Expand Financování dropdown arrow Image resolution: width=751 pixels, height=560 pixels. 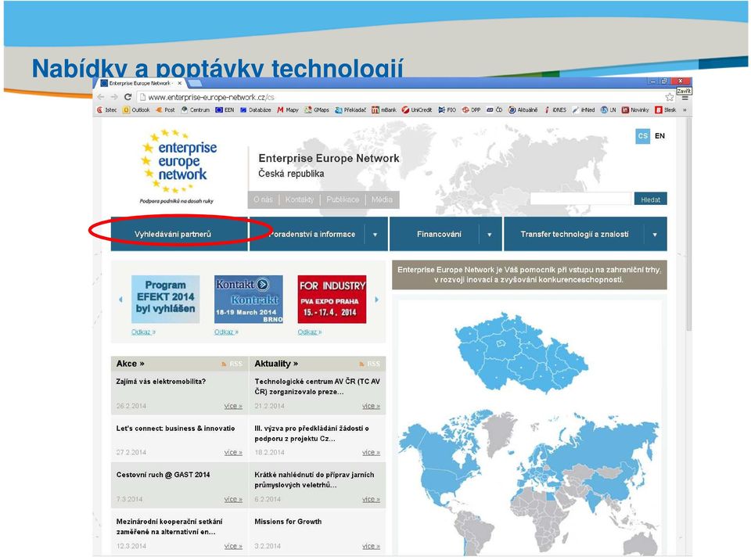tap(490, 235)
